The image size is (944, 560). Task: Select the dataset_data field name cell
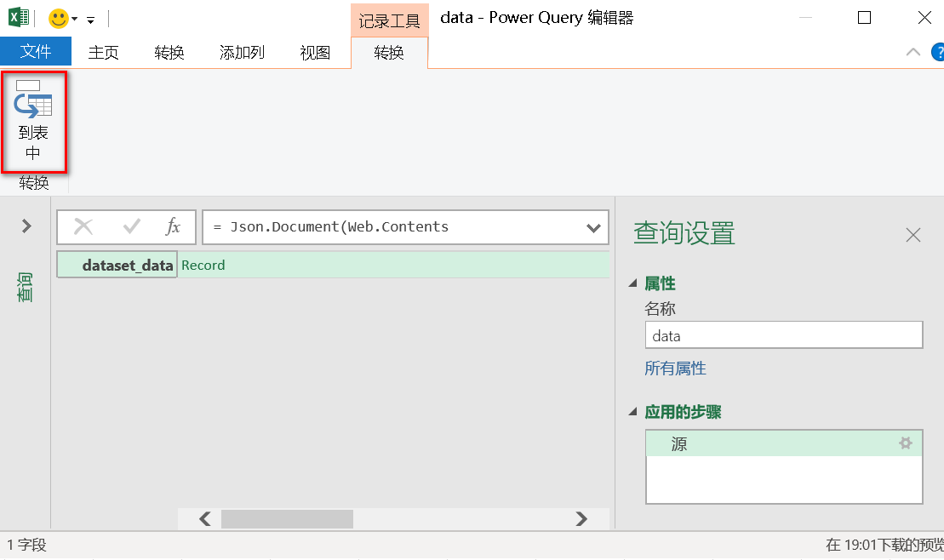point(117,265)
